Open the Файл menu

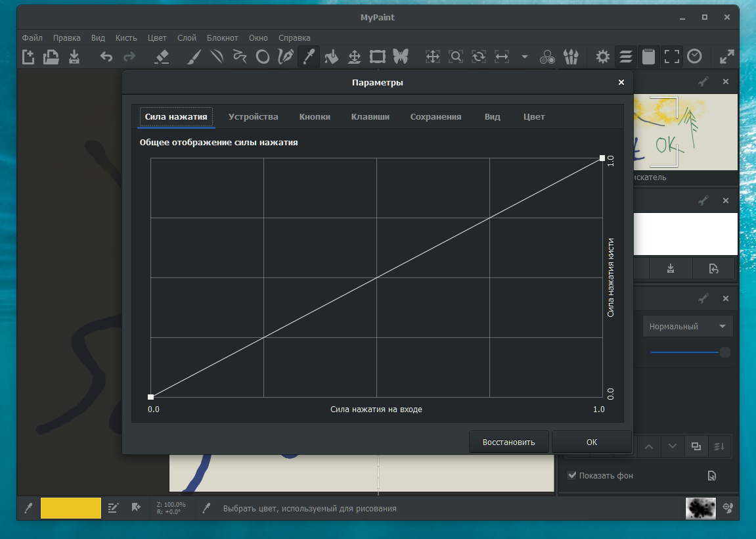pyautogui.click(x=32, y=37)
